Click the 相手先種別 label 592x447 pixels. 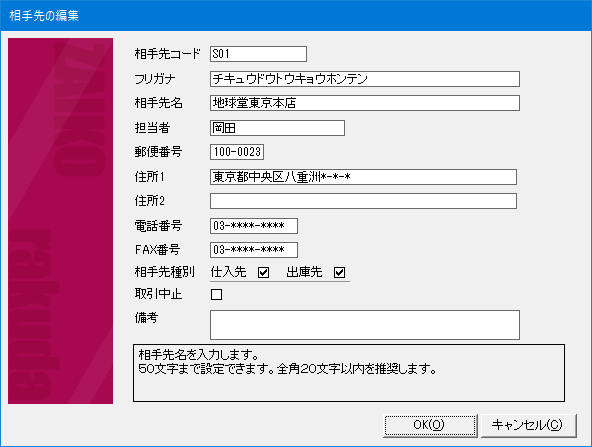tap(165, 272)
